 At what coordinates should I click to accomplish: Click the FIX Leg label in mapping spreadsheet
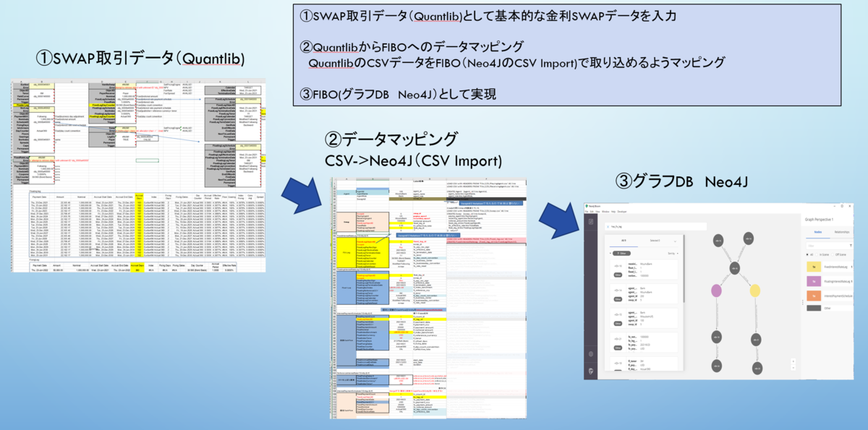point(346,253)
